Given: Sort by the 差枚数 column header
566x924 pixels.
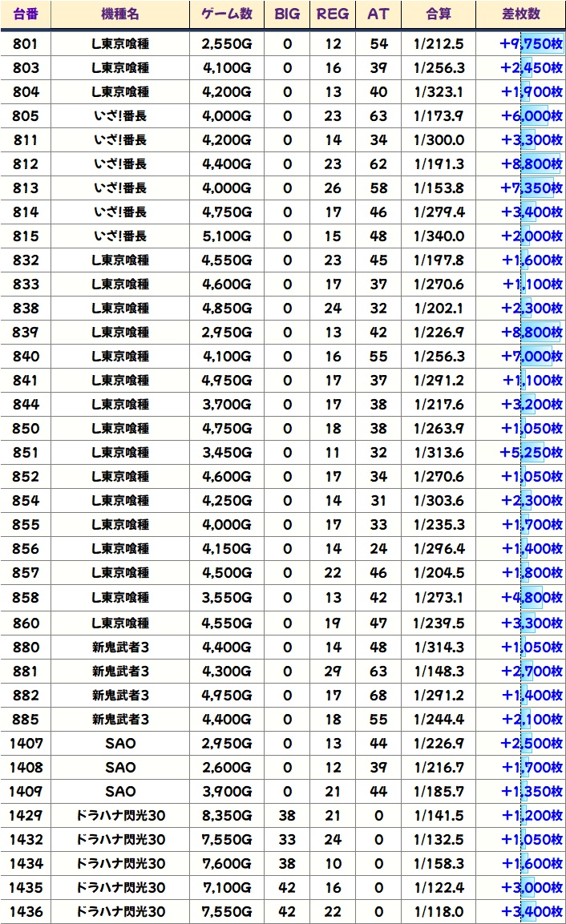Looking at the screenshot, I should coord(520,14).
